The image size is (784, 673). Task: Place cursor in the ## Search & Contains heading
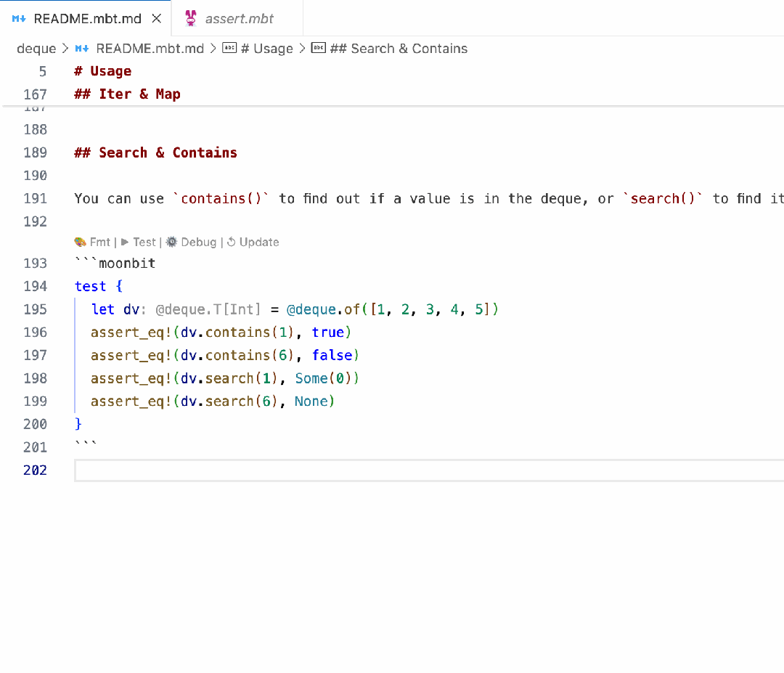coord(155,153)
